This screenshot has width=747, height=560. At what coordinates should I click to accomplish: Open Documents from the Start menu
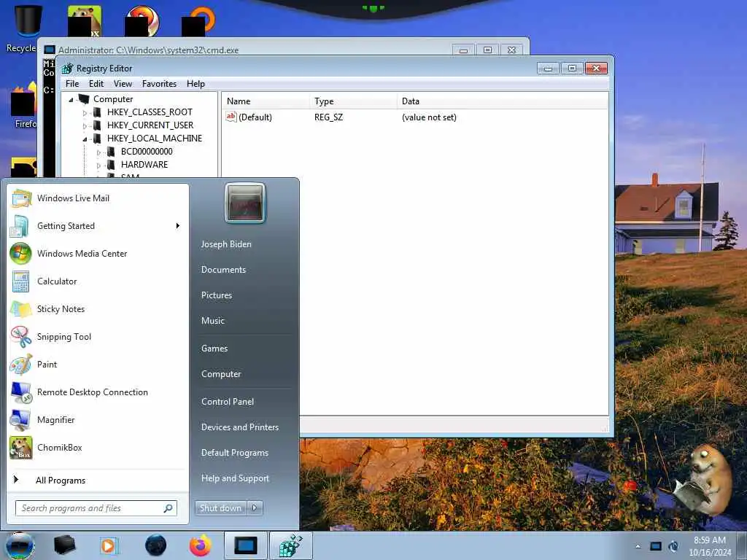point(223,270)
